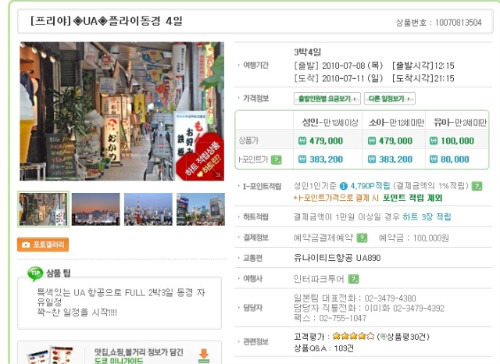This screenshot has width=500, height=364.
Task: Click the 하트 3장 적립 link
Action: point(427,217)
